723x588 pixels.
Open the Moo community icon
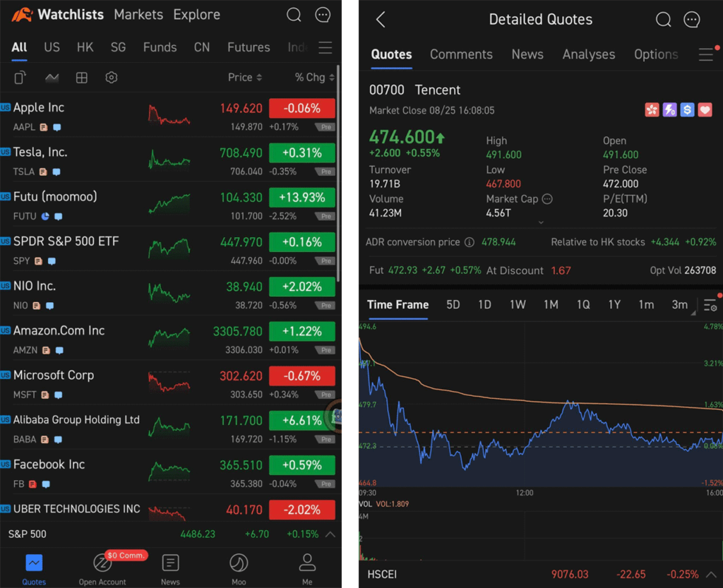tap(239, 563)
